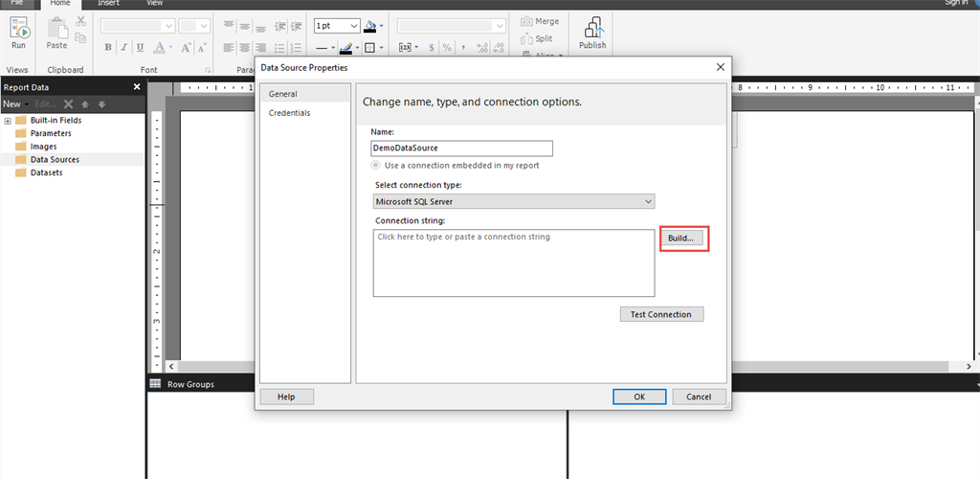
Task: Toggle italic formatting
Action: coord(123,48)
